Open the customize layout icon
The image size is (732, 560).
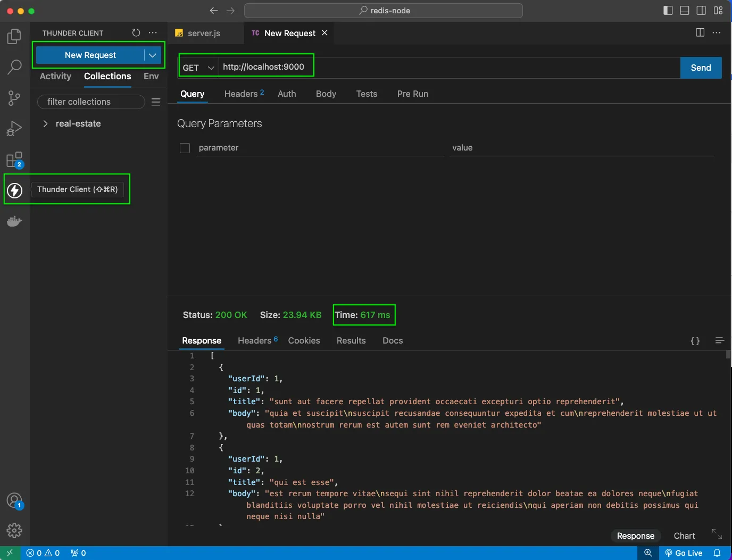718,11
